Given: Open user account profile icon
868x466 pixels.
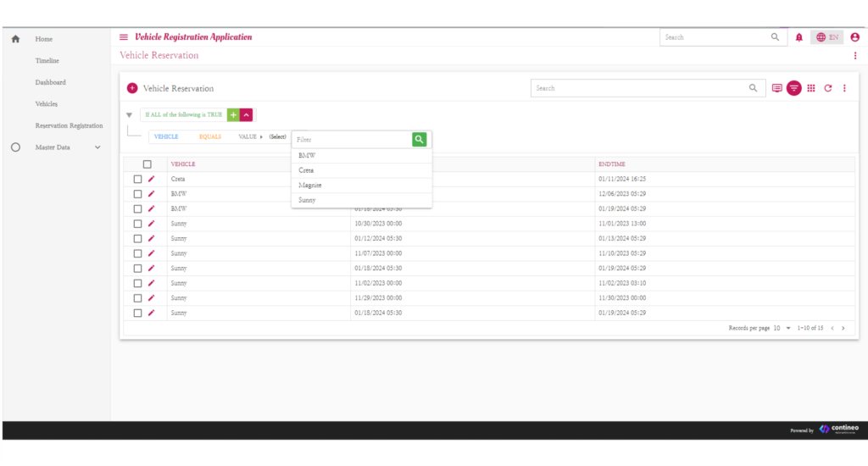Looking at the screenshot, I should pyautogui.click(x=854, y=37).
